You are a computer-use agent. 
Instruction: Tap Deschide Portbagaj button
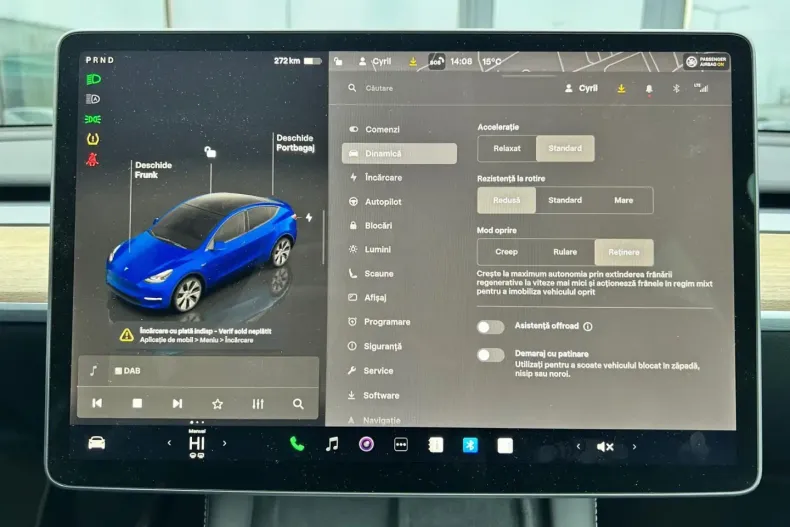[295, 143]
